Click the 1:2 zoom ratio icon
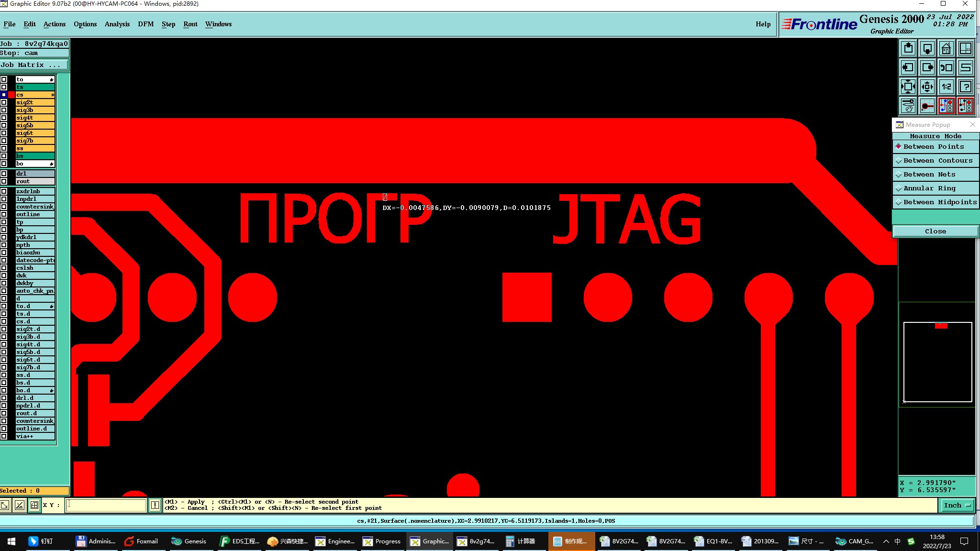Screen dimensions: 980x551 946,87
